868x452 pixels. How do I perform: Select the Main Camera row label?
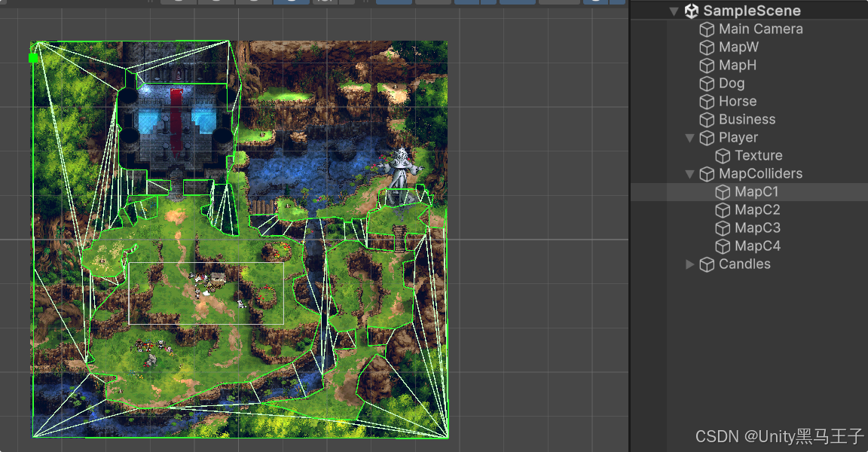pos(760,29)
